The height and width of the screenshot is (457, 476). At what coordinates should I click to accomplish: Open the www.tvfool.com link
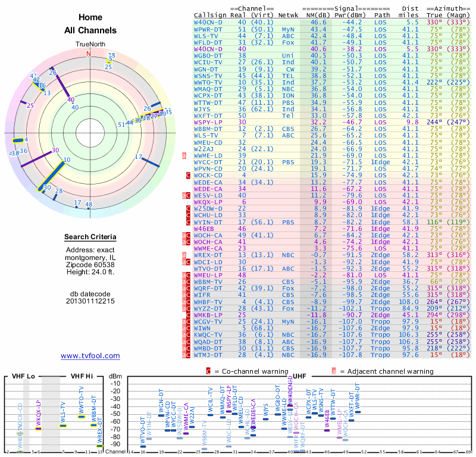90,356
